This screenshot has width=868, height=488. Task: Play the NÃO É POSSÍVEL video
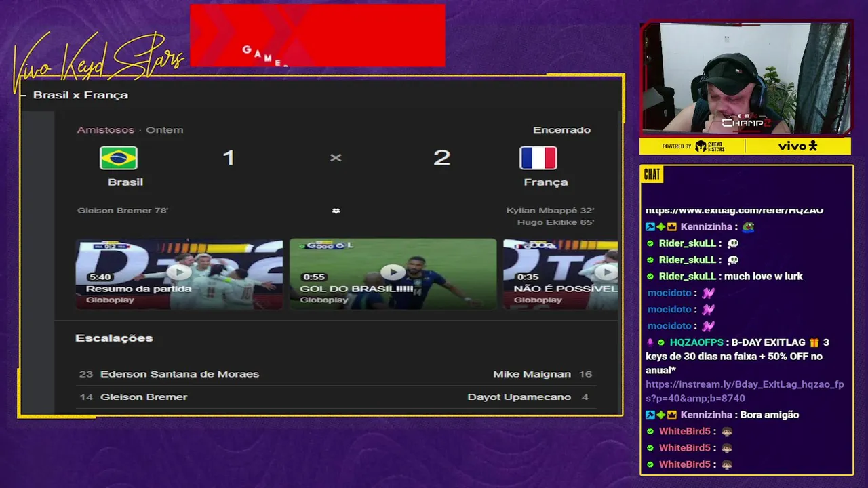click(606, 272)
